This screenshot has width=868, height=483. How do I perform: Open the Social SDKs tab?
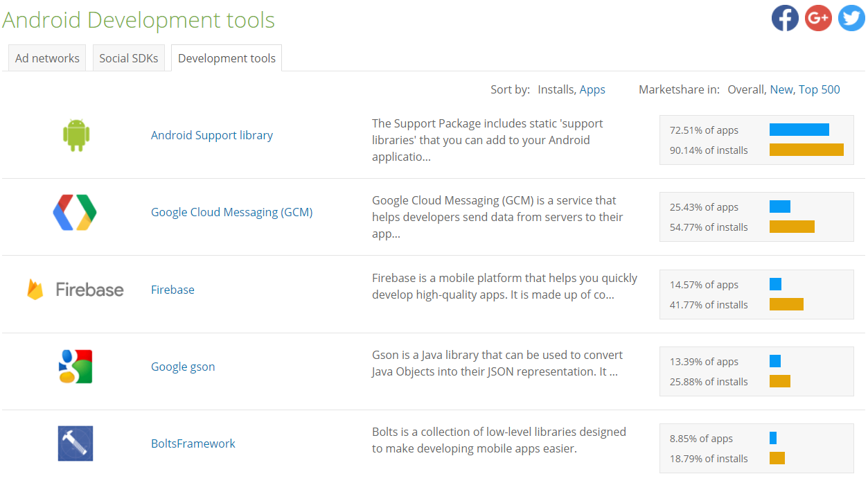click(x=129, y=58)
